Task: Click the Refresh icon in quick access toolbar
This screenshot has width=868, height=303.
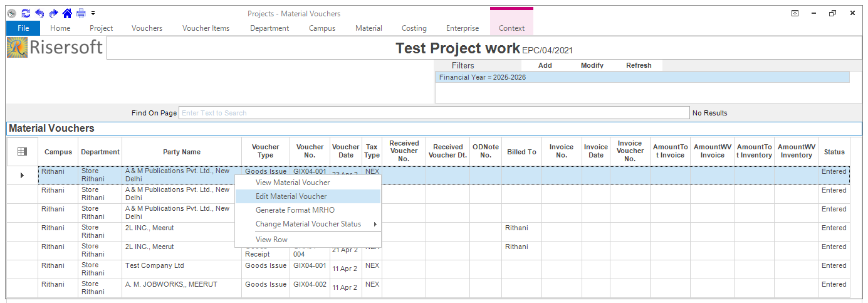Action: (26, 13)
